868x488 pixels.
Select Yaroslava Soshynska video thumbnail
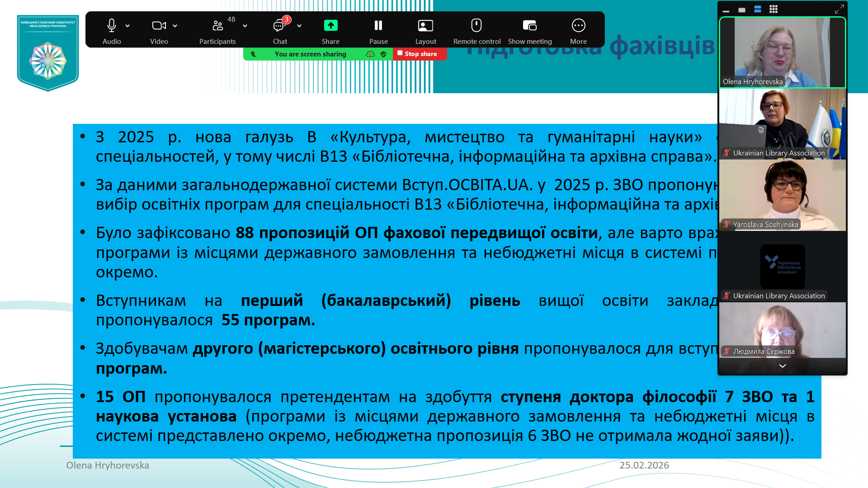782,195
